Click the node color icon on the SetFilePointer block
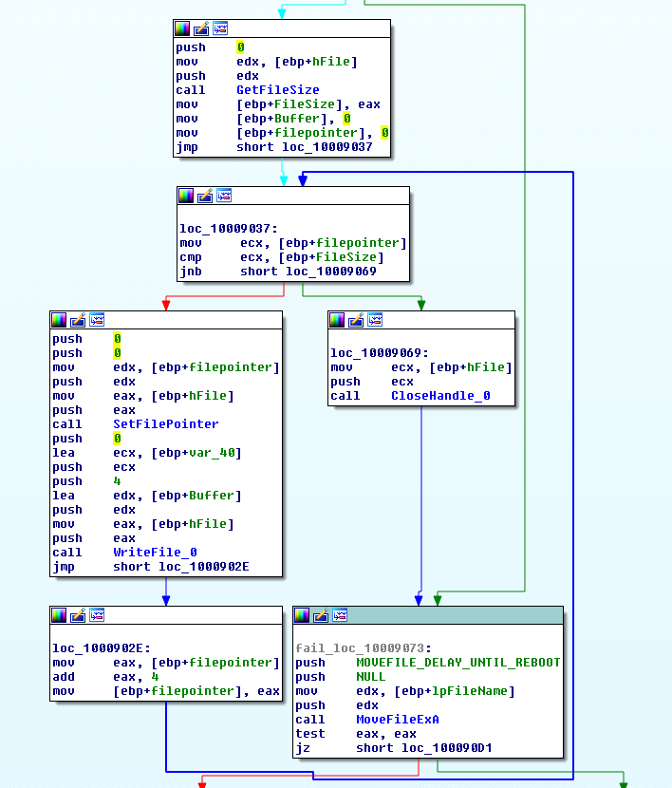Screen dimensions: 672x788 tap(59, 320)
